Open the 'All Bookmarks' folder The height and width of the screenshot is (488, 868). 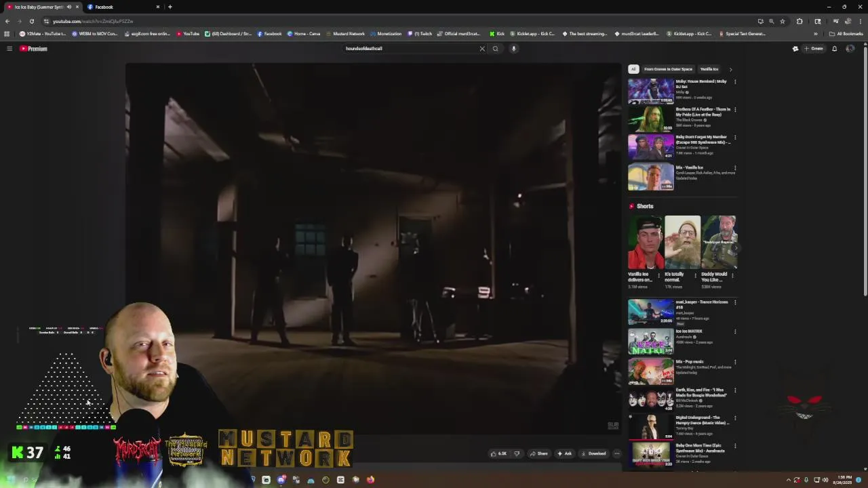pyautogui.click(x=846, y=34)
